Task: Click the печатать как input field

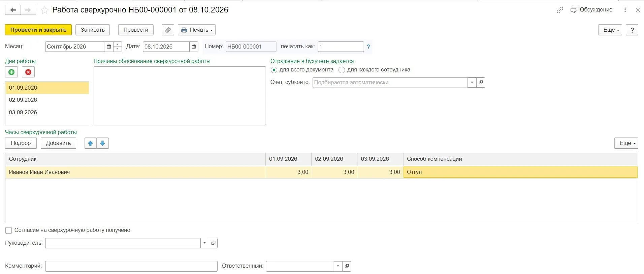Action: point(341,47)
